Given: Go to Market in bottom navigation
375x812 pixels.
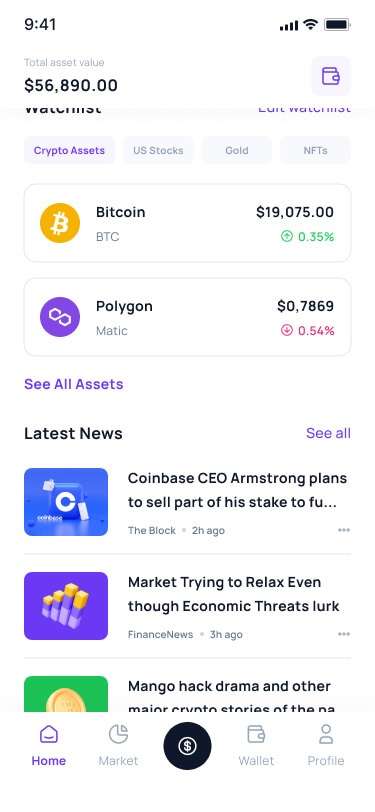Looking at the screenshot, I should click(119, 746).
